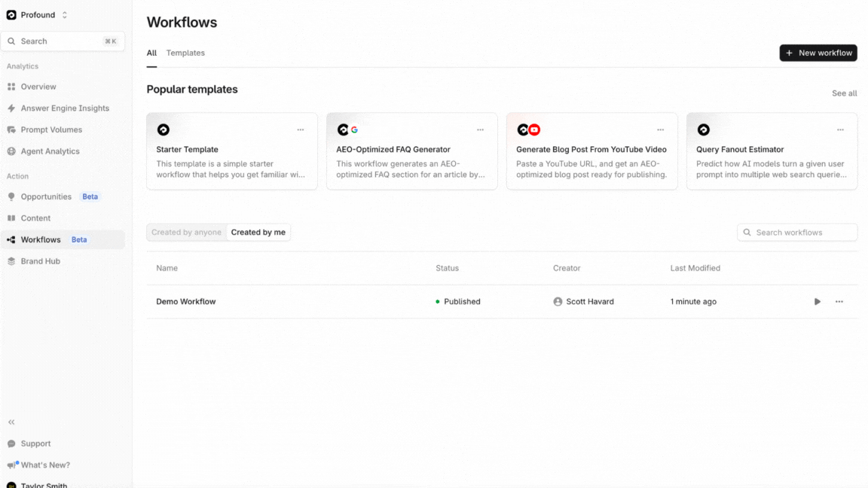This screenshot has height=488, width=868.
Task: Collapse the sidebar with double-chevron icon
Action: pyautogui.click(x=11, y=422)
